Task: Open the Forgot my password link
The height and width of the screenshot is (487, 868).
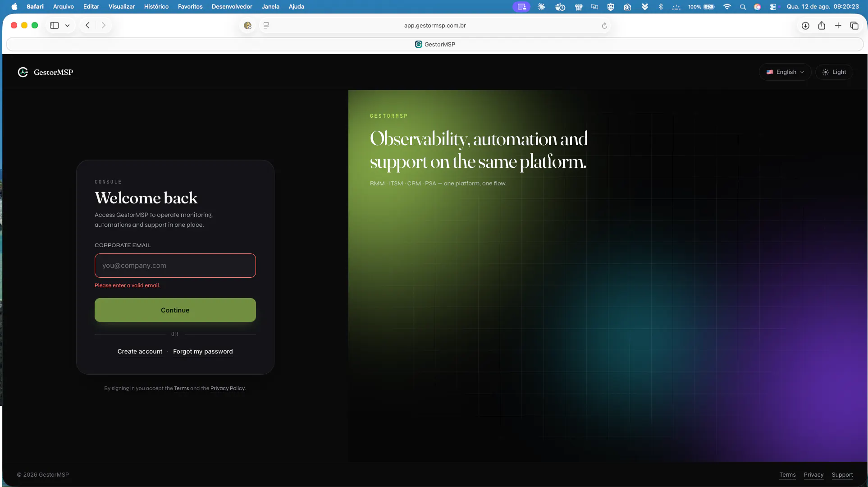Action: click(x=203, y=351)
